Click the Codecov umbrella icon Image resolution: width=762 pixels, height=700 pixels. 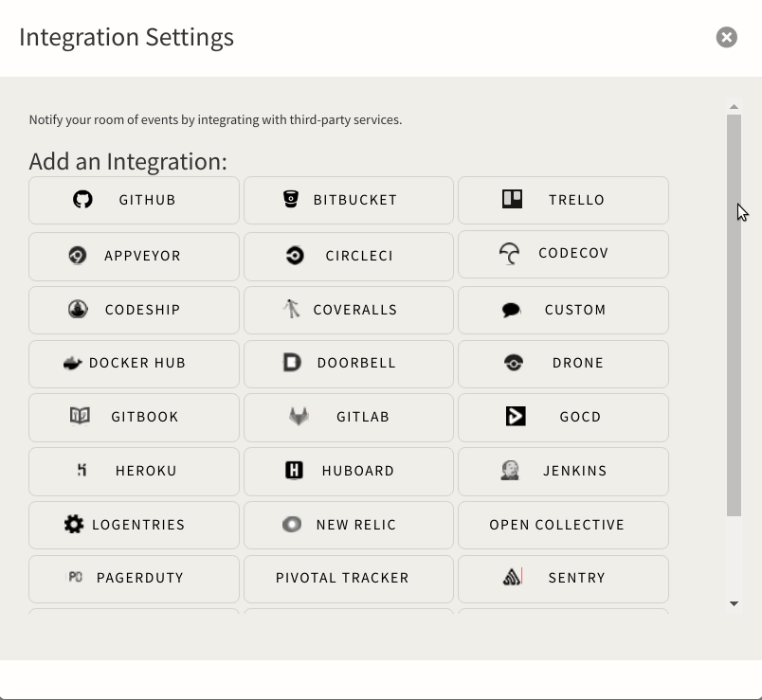pos(509,254)
